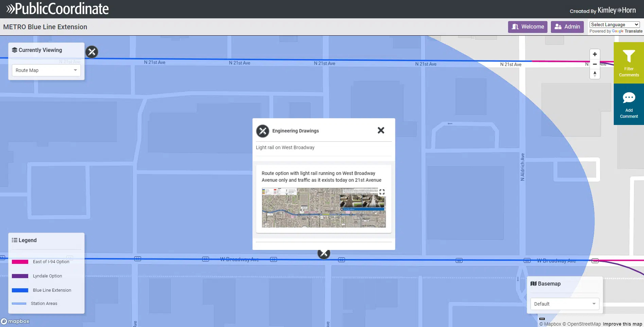644x327 pixels.
Task: Click the Lyndale Option purple swatch
Action: 20,276
